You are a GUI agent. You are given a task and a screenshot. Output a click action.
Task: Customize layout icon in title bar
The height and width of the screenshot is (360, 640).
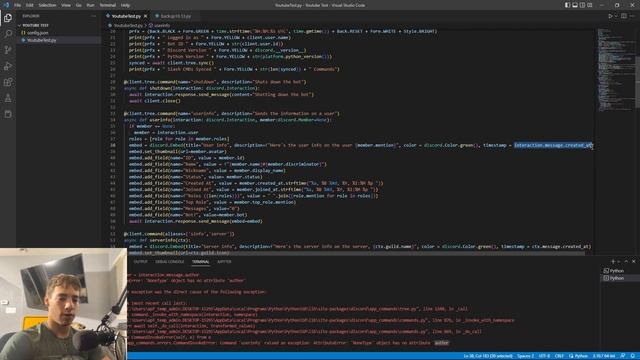tap(590, 5)
